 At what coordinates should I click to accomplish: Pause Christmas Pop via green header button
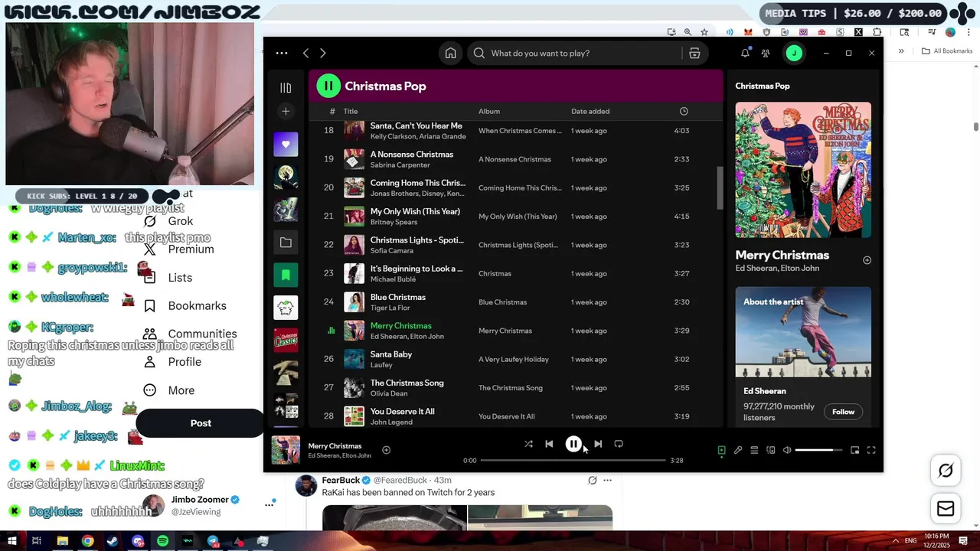click(x=328, y=86)
